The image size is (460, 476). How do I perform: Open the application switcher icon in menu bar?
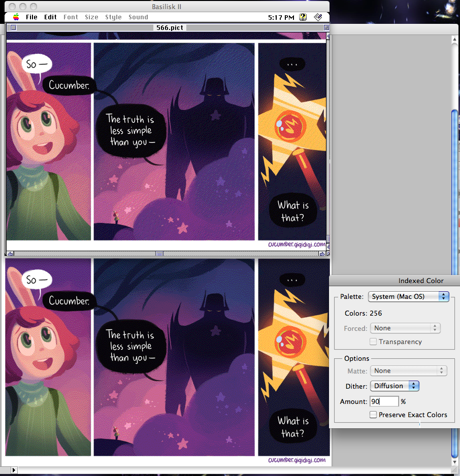pos(318,17)
